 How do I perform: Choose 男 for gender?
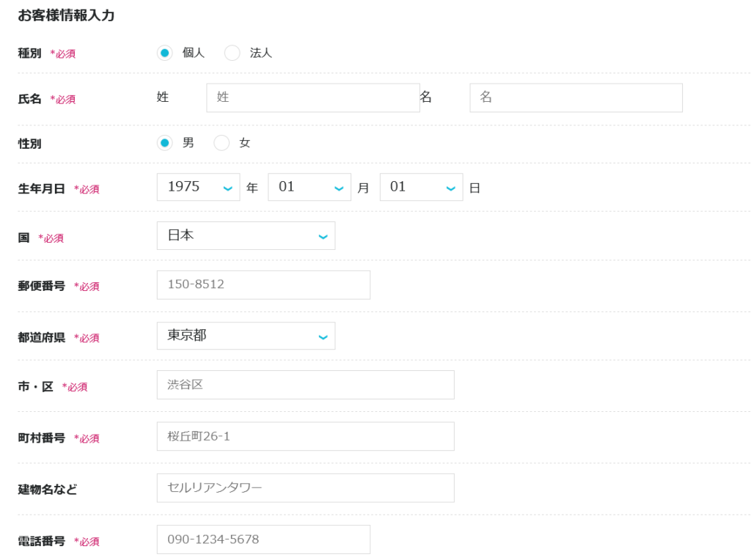(x=165, y=143)
